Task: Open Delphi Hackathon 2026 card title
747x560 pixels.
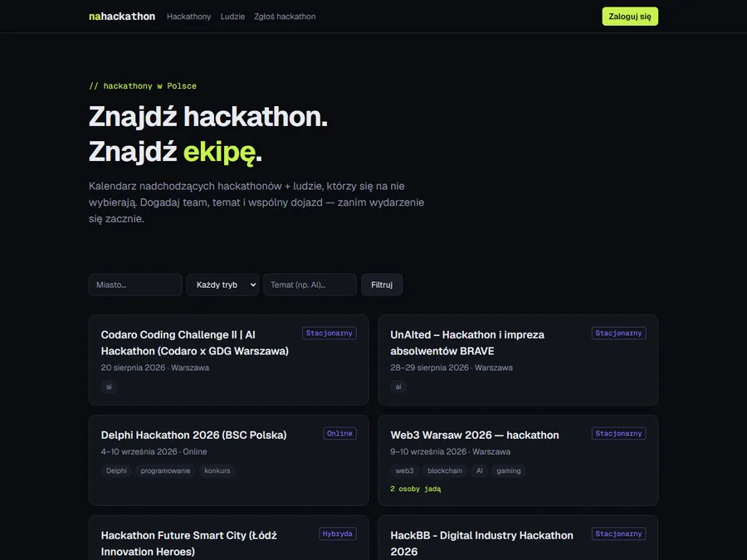Action: (194, 436)
